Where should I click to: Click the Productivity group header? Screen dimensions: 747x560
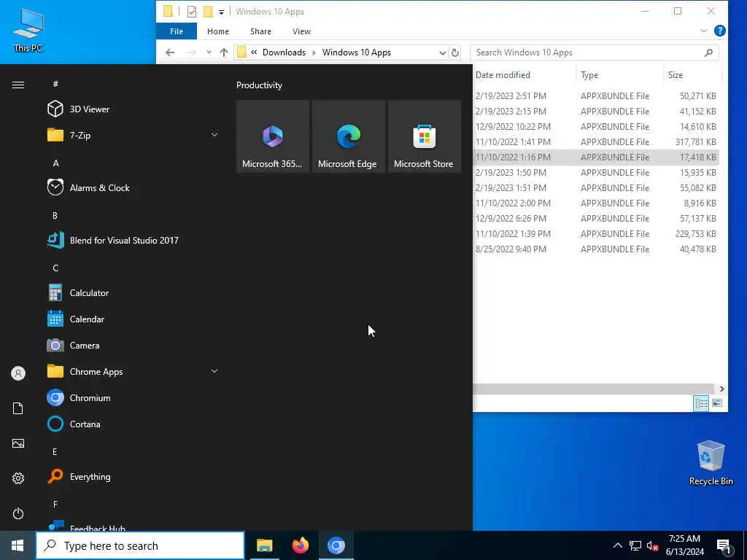(259, 85)
